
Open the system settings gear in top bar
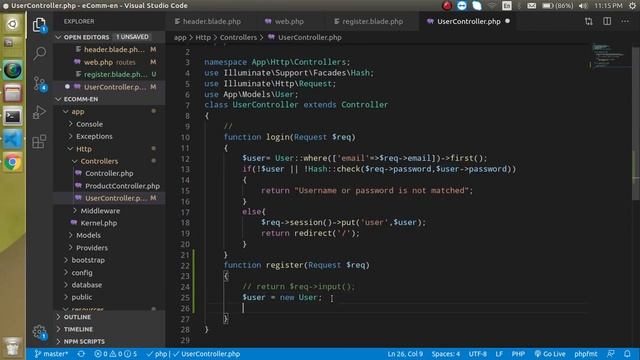[632, 6]
